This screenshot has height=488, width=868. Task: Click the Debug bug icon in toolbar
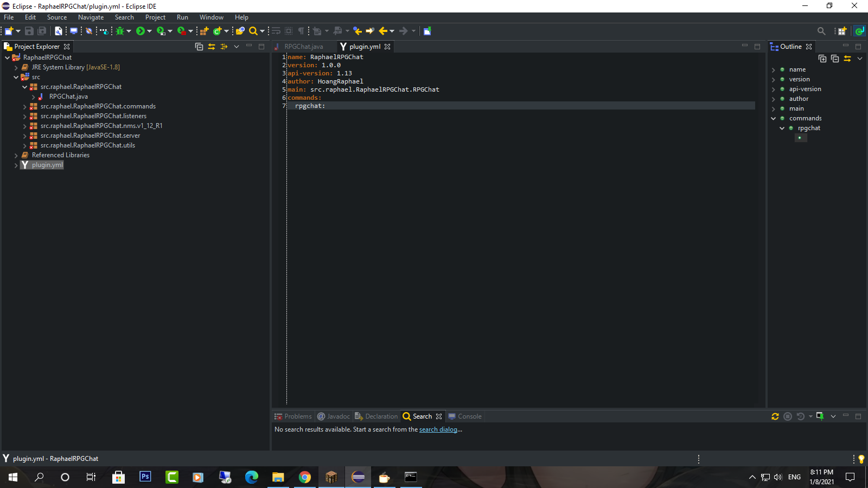point(120,31)
